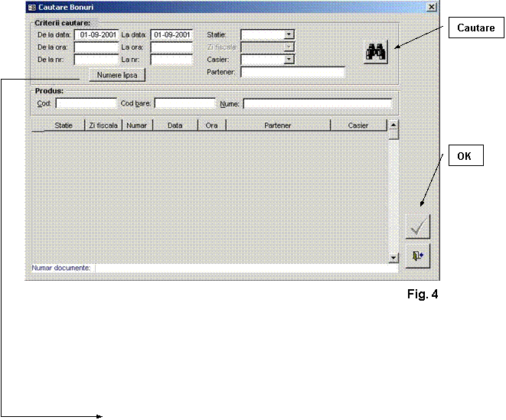Screen dimensions: 506x420
Task: Click the Numar documente status field
Action: coord(246,268)
